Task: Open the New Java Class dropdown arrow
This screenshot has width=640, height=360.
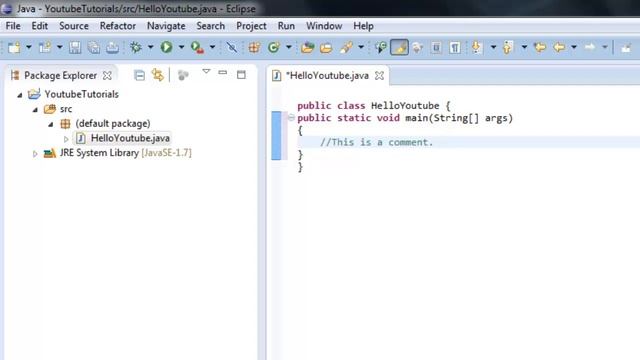Action: click(x=289, y=48)
